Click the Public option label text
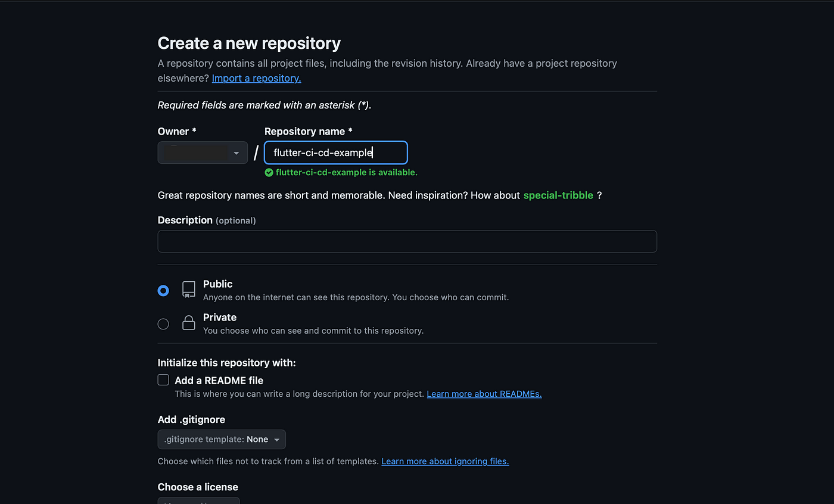 [x=218, y=284]
